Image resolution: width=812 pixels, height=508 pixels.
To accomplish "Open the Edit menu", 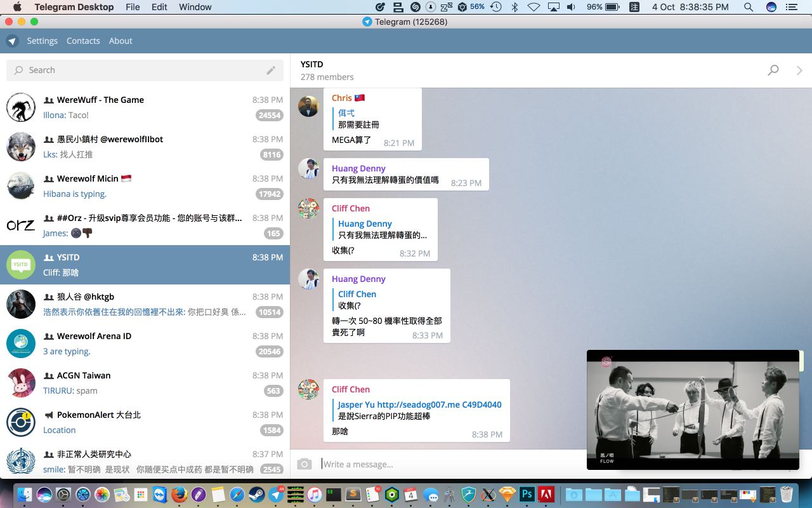I will (159, 7).
